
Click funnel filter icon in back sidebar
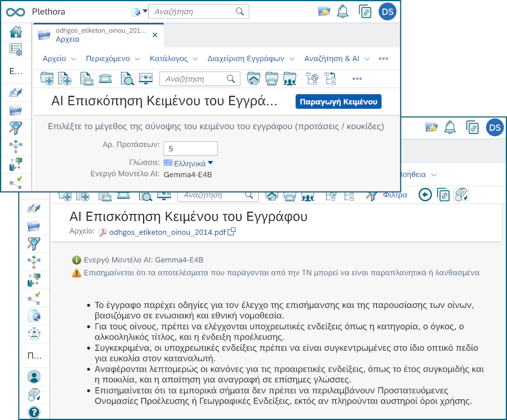point(34,244)
